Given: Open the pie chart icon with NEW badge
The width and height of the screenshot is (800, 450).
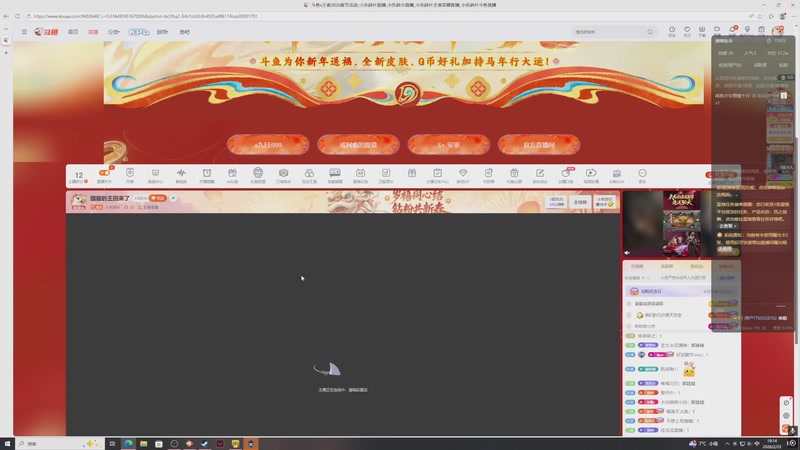Looking at the screenshot, I should pyautogui.click(x=566, y=175).
